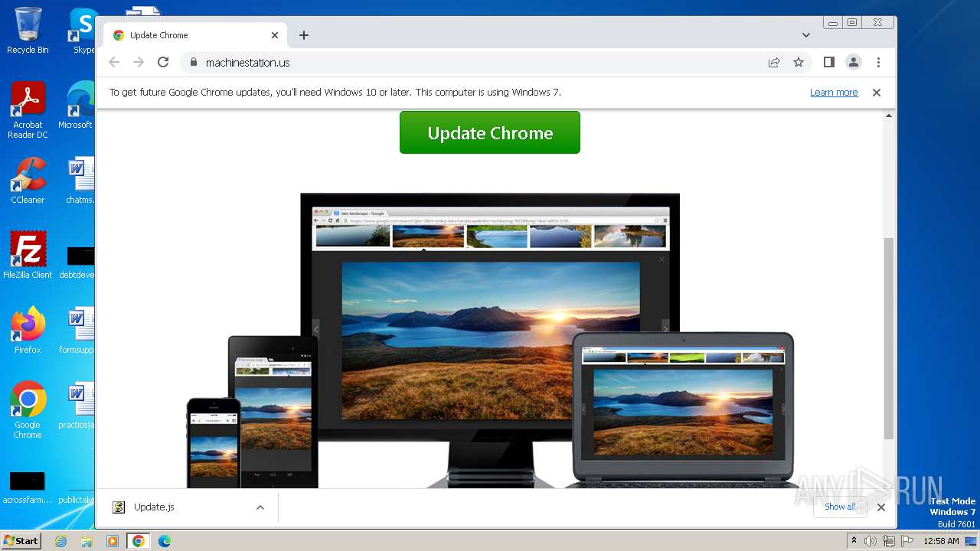This screenshot has width=980, height=551.
Task: Open the Action Center flag icon
Action: (907, 541)
